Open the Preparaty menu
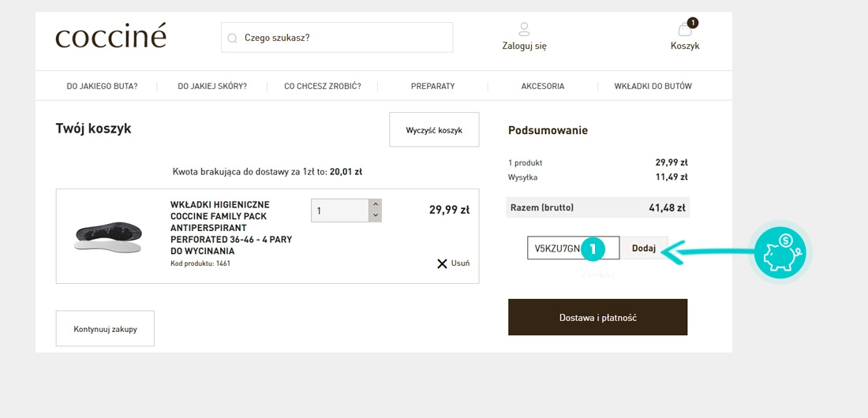 (x=432, y=86)
